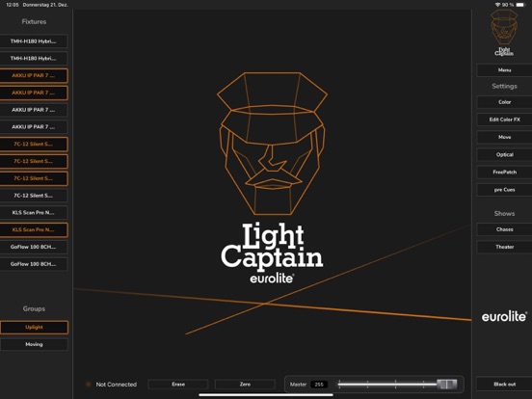The height and width of the screenshot is (399, 532).
Task: Deselect the first 7C-12 Silent S... fixture
Action: (34, 145)
